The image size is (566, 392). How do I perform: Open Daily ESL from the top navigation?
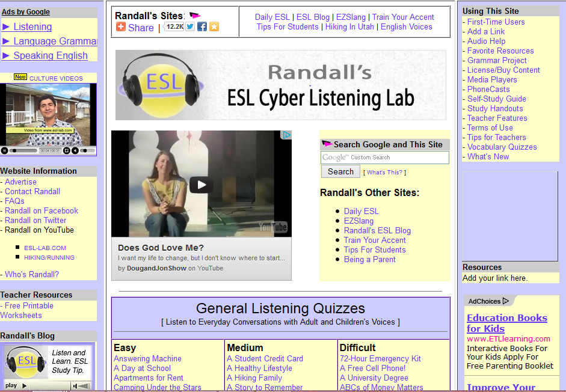coord(272,17)
